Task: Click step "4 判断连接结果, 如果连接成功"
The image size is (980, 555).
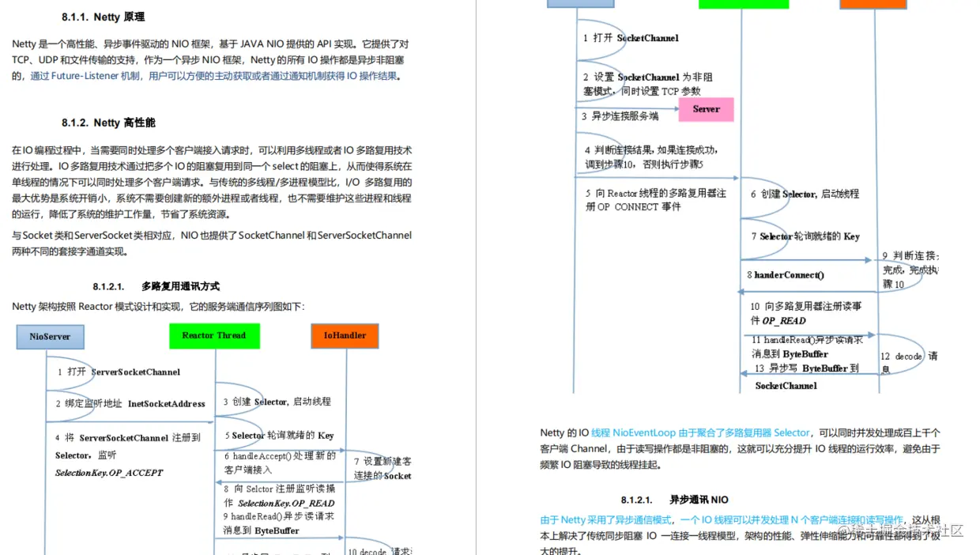Action: pos(651,150)
